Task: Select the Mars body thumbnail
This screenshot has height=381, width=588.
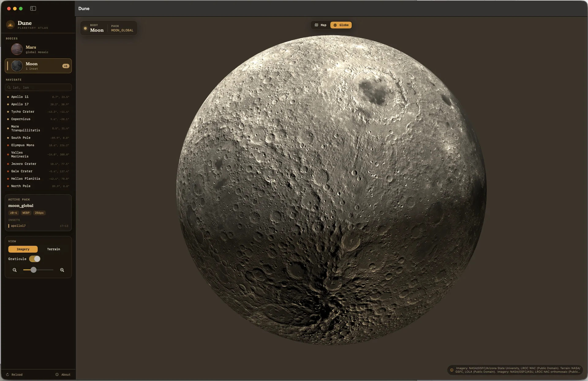Action: coord(17,49)
